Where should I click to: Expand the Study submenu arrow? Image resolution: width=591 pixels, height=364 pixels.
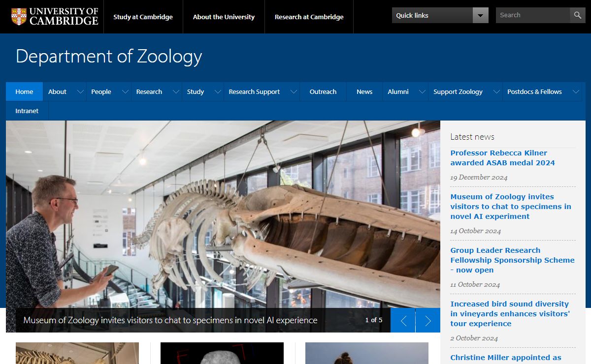[218, 92]
